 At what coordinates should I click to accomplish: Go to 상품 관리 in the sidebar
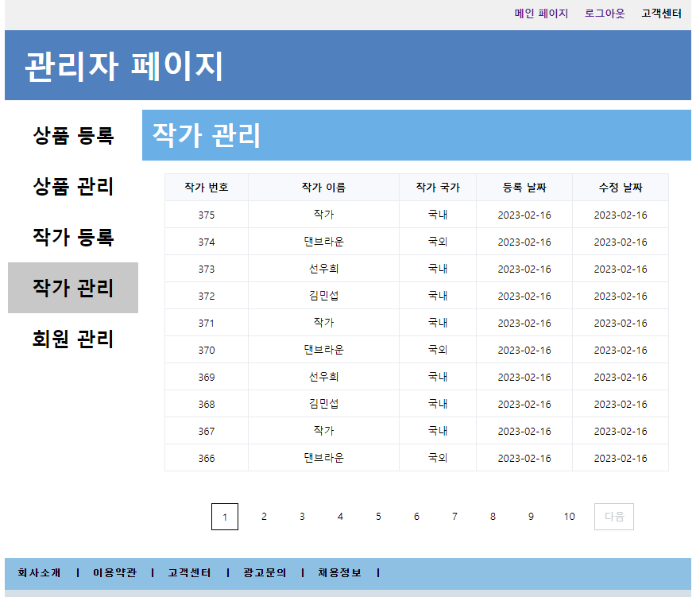tap(73, 186)
